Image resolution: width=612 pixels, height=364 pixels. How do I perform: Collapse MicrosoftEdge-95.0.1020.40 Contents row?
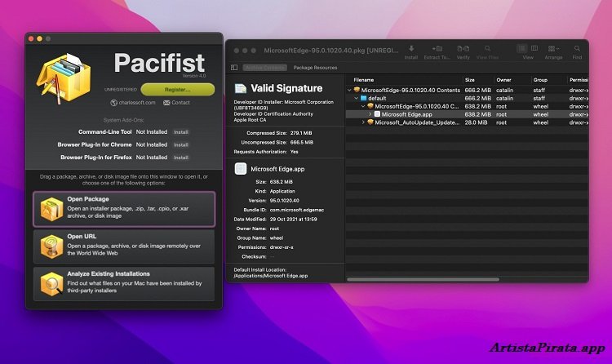pos(349,91)
